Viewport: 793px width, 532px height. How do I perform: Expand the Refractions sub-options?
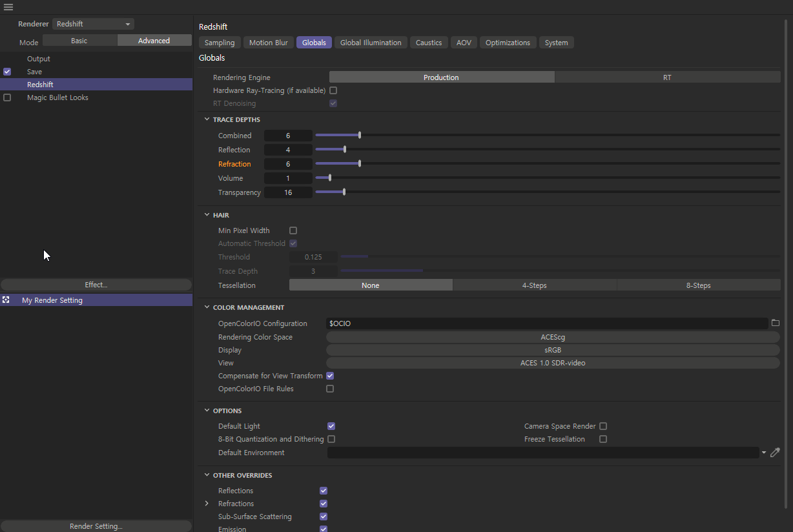point(207,504)
